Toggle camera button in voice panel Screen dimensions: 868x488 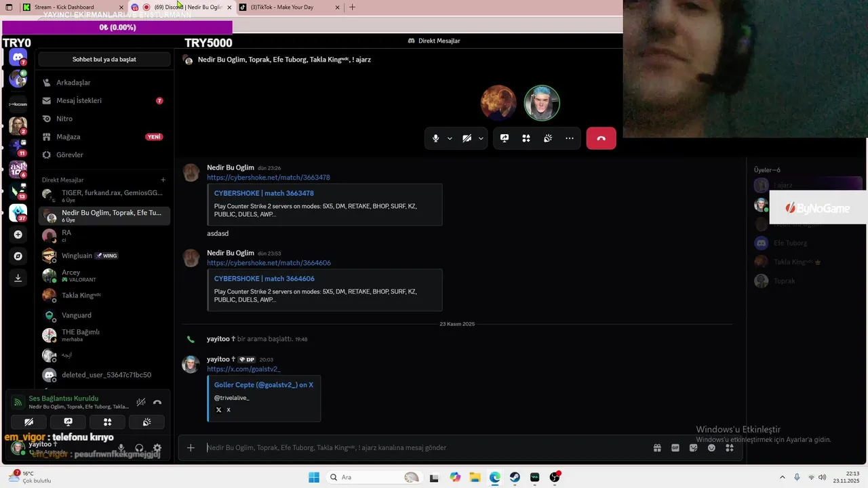(28, 422)
